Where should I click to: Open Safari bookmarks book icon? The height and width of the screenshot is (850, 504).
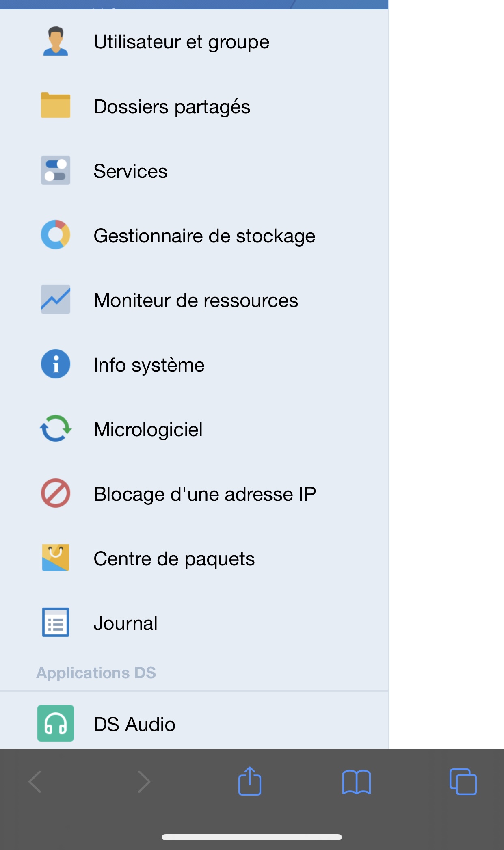[357, 782]
